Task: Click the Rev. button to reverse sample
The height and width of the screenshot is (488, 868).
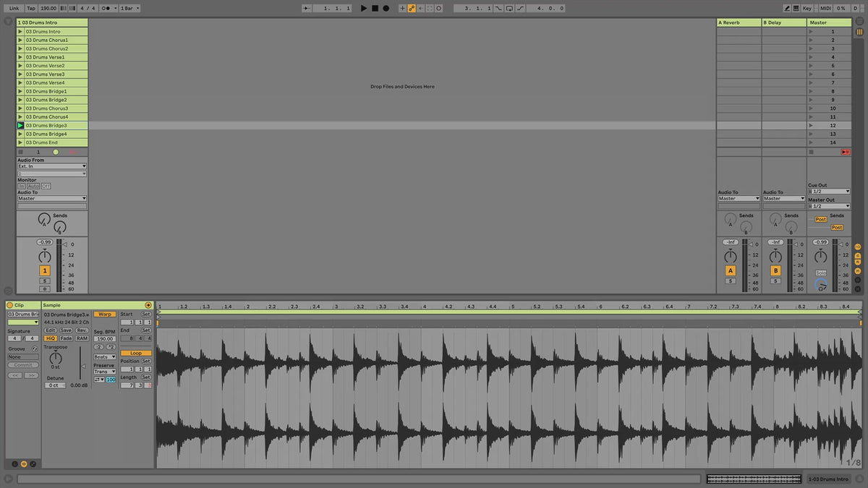Action: point(82,330)
